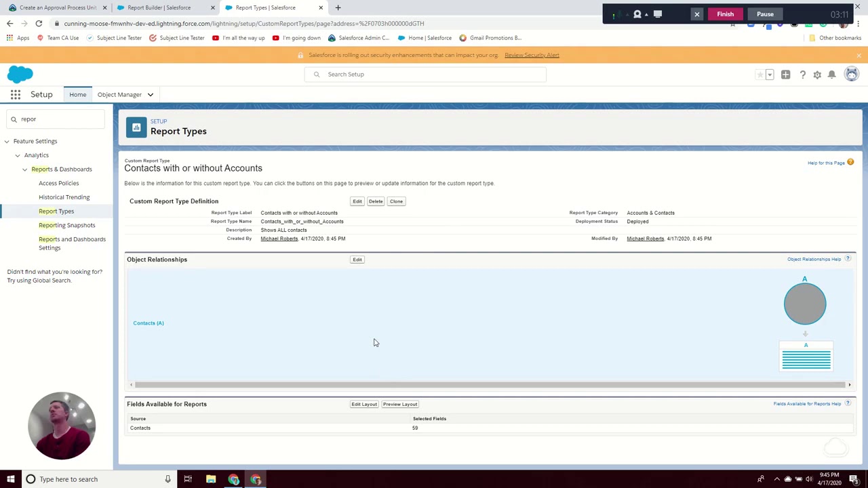Open Reporting Snapshots in sidebar
The width and height of the screenshot is (868, 488).
pyautogui.click(x=66, y=225)
